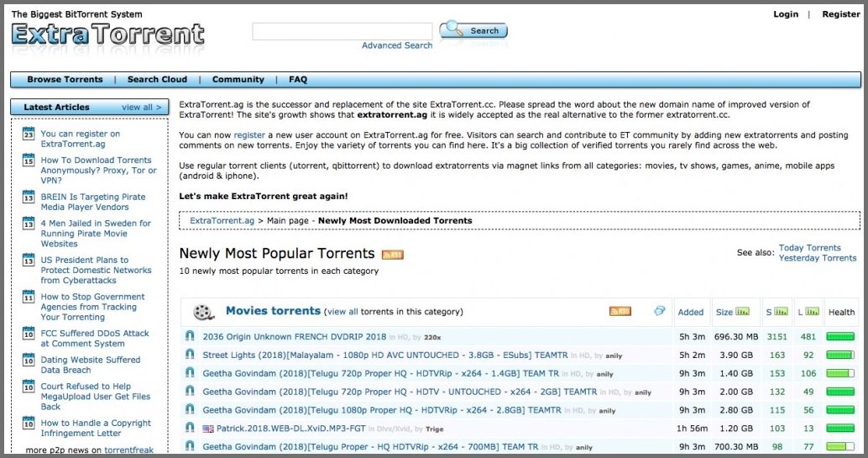This screenshot has width=868, height=458.
Task: Click calendar icon beside 4 Men Jailed article
Action: click(x=29, y=224)
